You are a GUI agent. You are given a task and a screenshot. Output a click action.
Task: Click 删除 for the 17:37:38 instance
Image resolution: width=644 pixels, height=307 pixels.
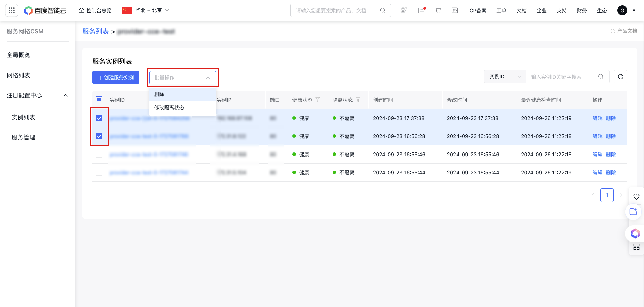point(611,118)
